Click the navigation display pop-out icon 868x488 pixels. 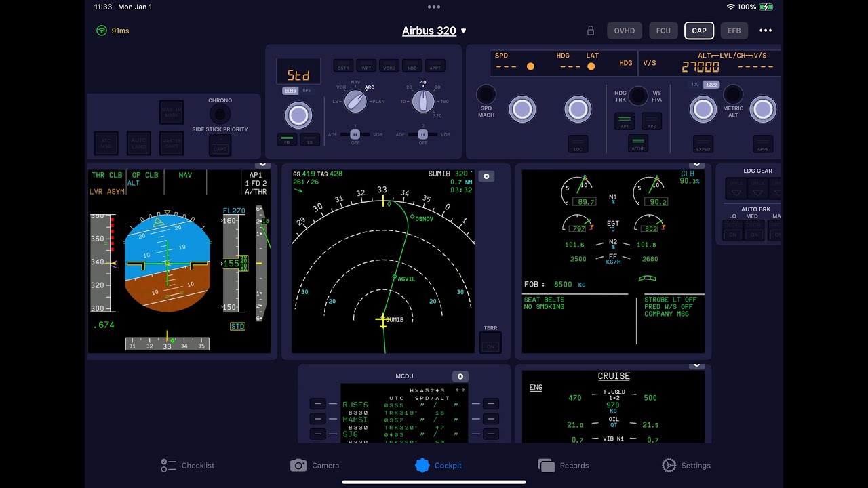tap(486, 176)
